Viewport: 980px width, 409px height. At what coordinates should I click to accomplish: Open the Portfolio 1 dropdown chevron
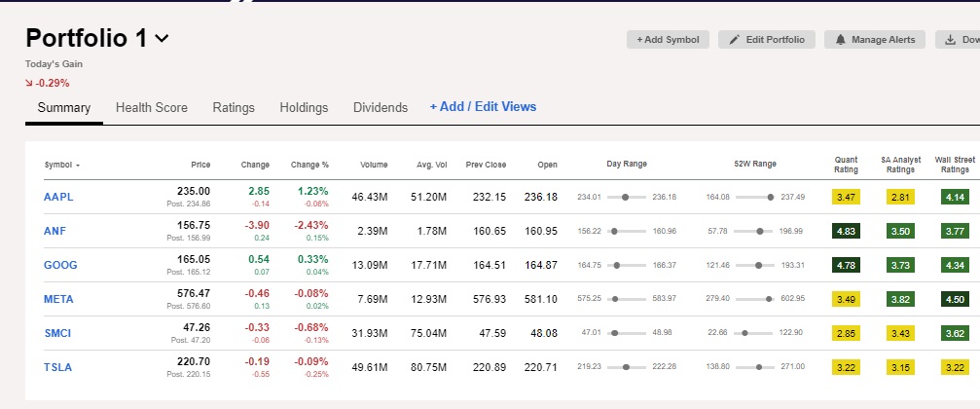click(x=162, y=39)
